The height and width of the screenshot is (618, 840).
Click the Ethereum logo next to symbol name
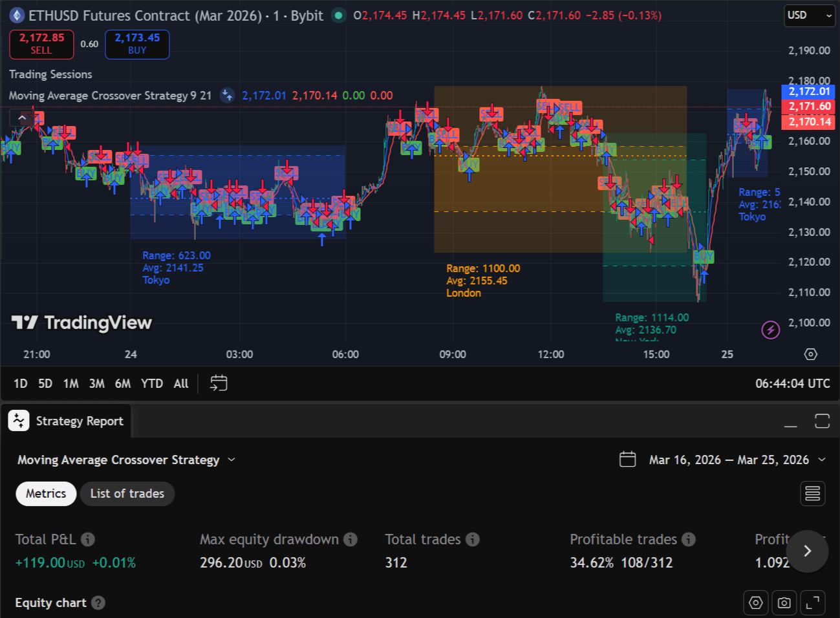click(x=16, y=16)
